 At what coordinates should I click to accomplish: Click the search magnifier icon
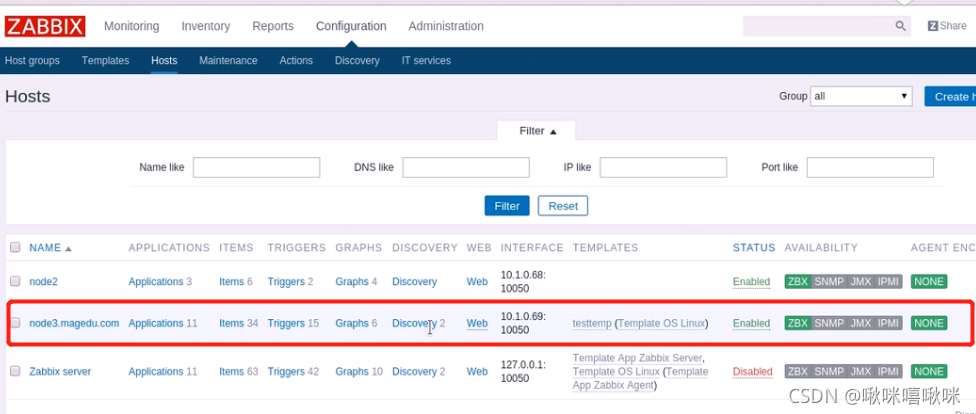point(901,26)
